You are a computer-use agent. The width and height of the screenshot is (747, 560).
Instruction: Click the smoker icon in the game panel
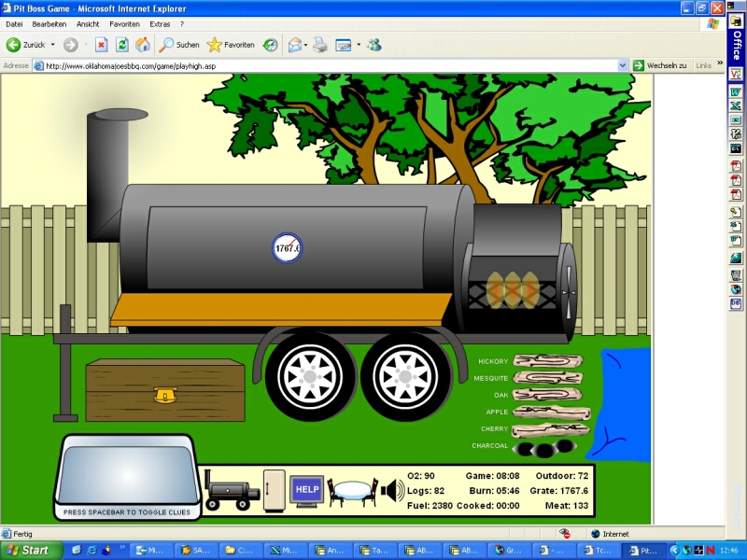[232, 491]
